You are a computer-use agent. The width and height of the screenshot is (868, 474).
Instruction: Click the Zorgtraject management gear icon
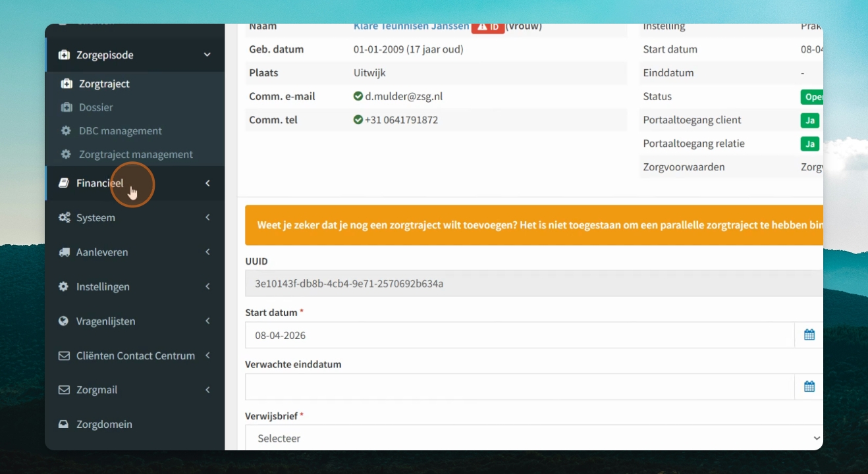tap(66, 154)
